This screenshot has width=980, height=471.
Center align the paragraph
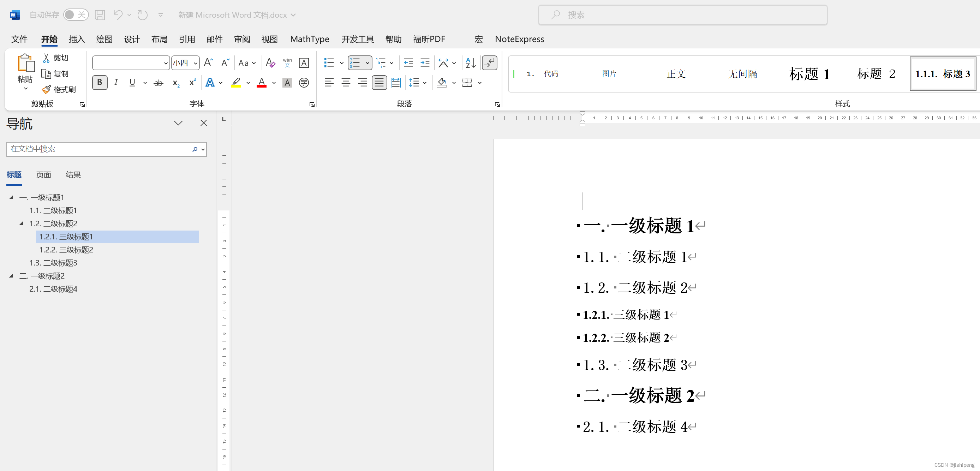click(345, 83)
